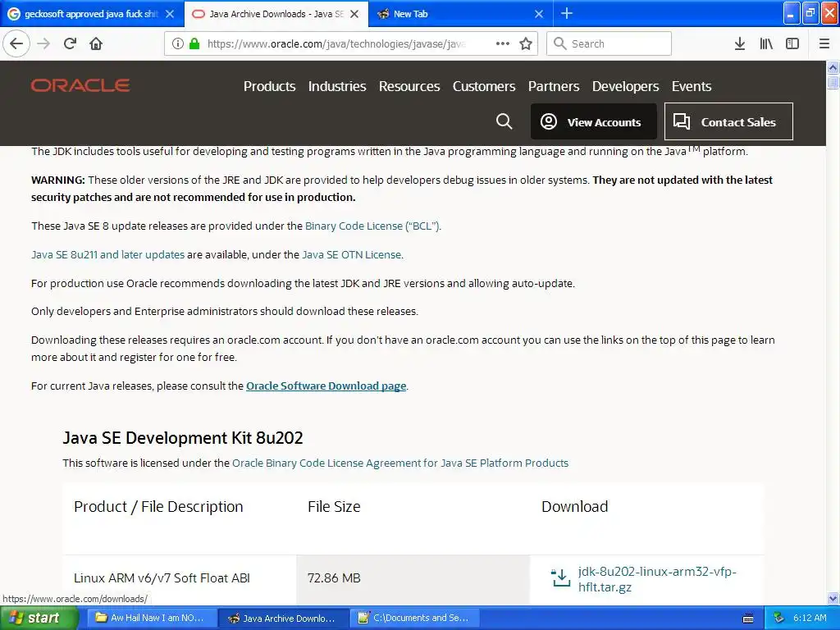The height and width of the screenshot is (630, 840).
Task: Open the Partners menu
Action: pos(554,86)
